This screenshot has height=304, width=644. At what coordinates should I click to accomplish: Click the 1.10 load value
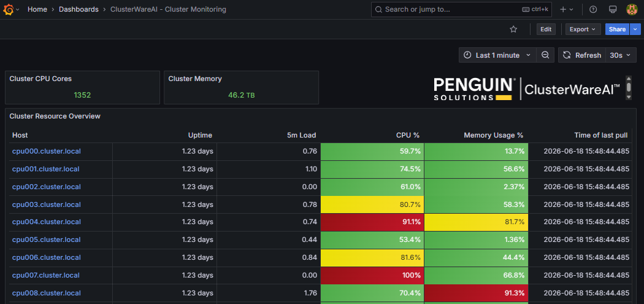310,169
